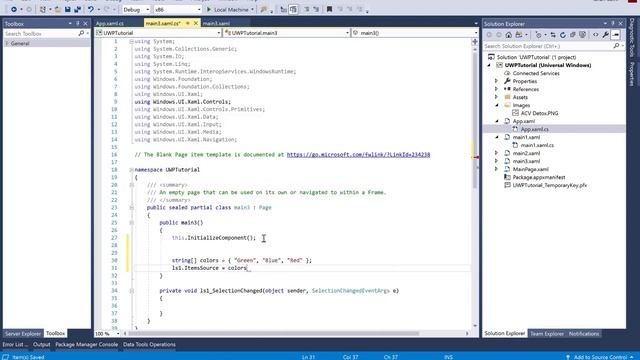Click the Refresh icon in Solution Explorer
640x360 pixels.
point(563,35)
